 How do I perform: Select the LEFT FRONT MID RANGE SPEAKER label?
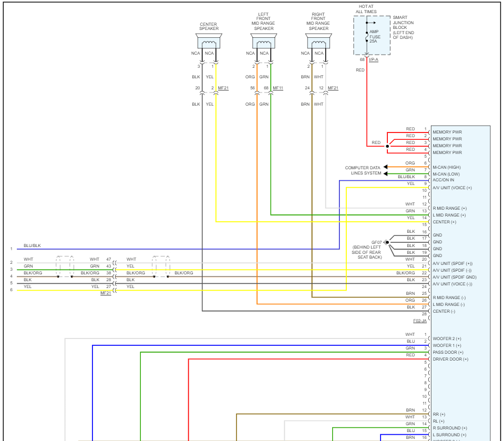(x=263, y=21)
